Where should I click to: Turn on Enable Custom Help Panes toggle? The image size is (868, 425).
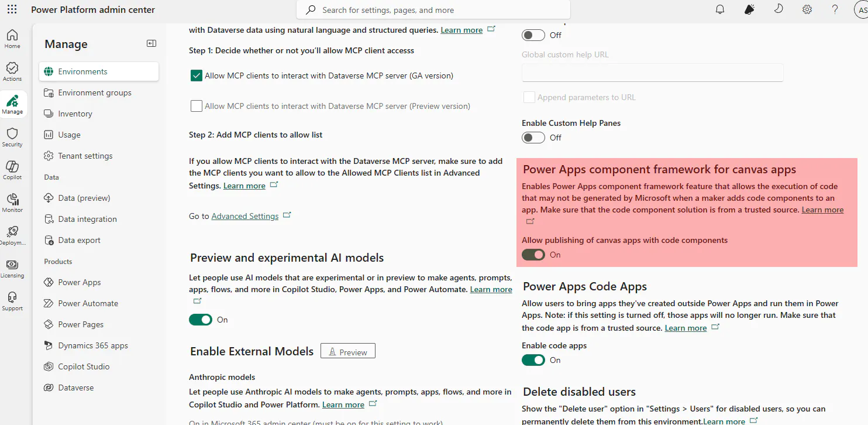point(533,138)
